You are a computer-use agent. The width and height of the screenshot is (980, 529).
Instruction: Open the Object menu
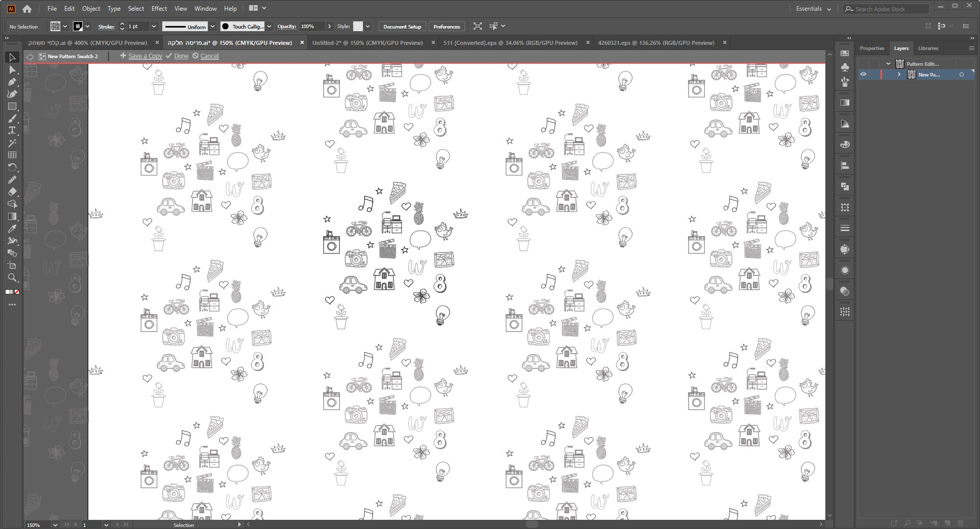click(x=91, y=9)
